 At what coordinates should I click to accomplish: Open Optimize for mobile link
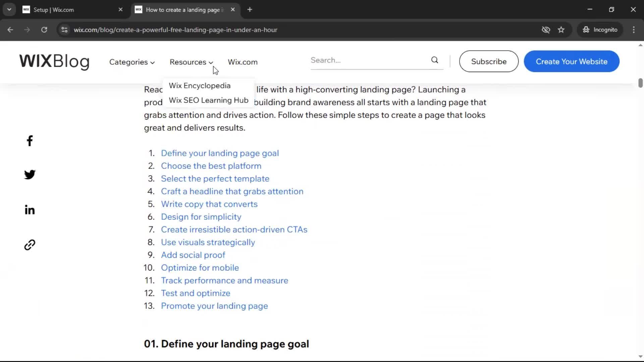click(x=200, y=268)
